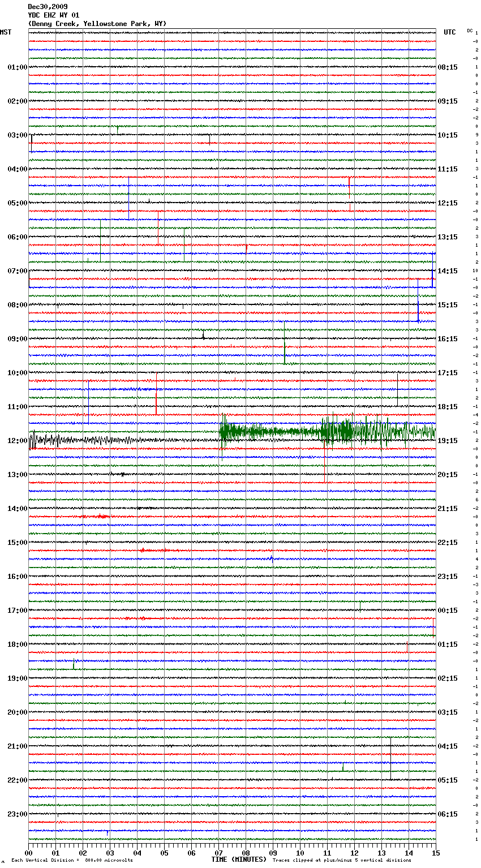The image size is (481, 868).
Task: Select the 05:00 MST time label
Action: click(x=18, y=203)
